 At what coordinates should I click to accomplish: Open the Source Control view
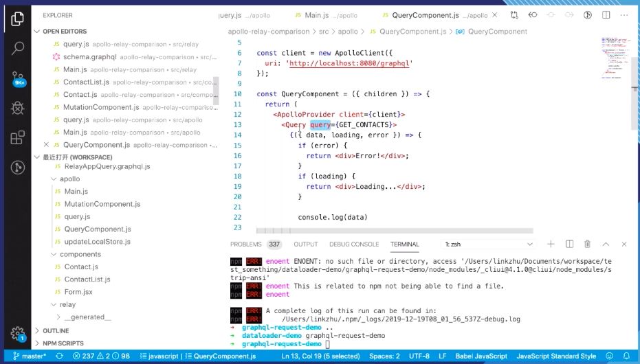point(18,78)
